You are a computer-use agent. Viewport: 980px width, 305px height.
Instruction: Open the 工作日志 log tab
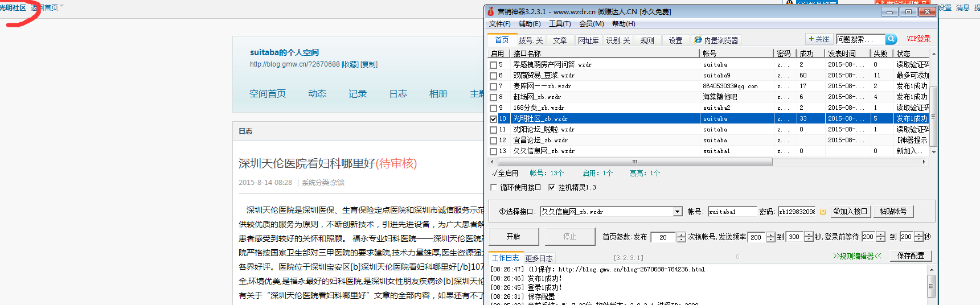tap(506, 258)
